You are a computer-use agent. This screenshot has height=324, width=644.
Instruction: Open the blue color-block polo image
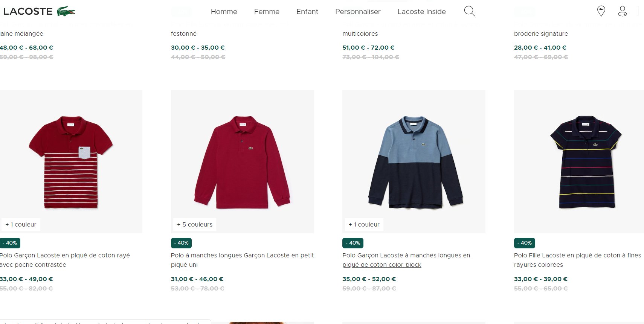coord(414,162)
